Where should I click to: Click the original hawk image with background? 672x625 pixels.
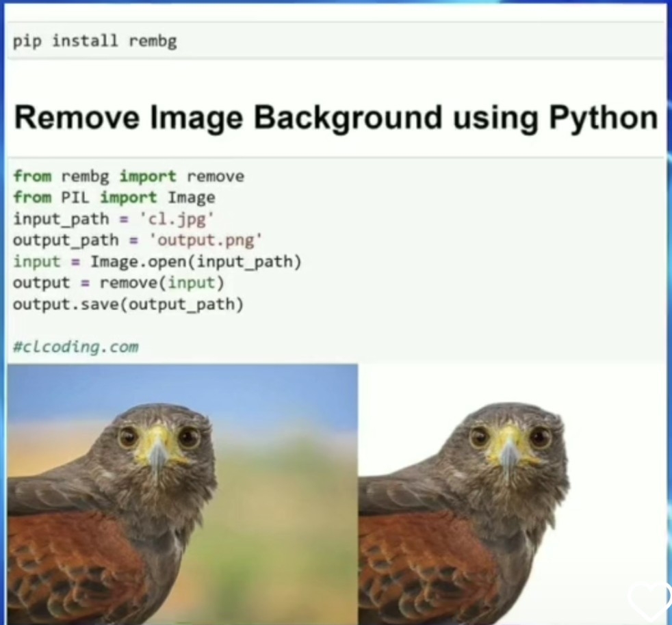click(x=183, y=494)
